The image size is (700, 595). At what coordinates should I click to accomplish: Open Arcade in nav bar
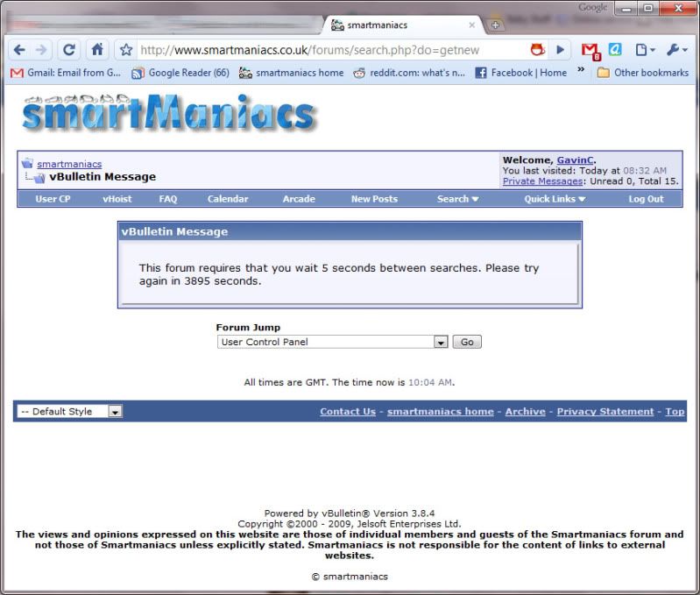tap(299, 199)
